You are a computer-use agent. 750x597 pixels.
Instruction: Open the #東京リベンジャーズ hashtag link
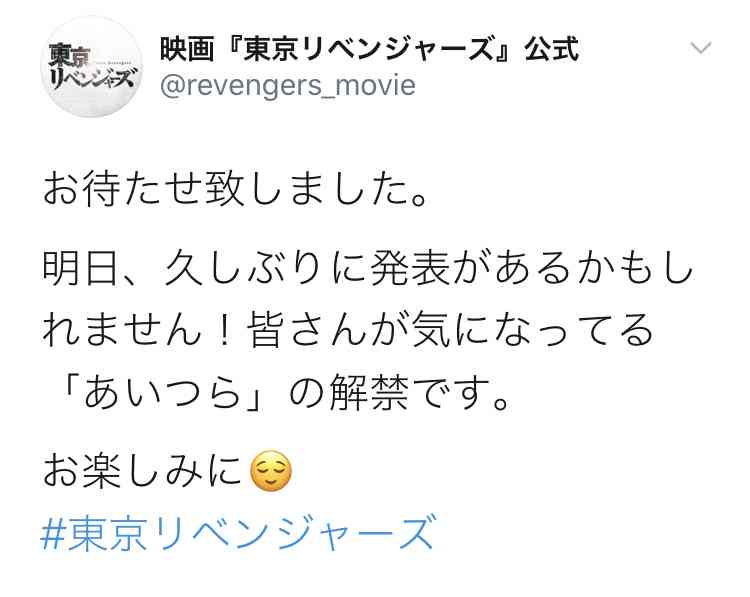[x=238, y=533]
